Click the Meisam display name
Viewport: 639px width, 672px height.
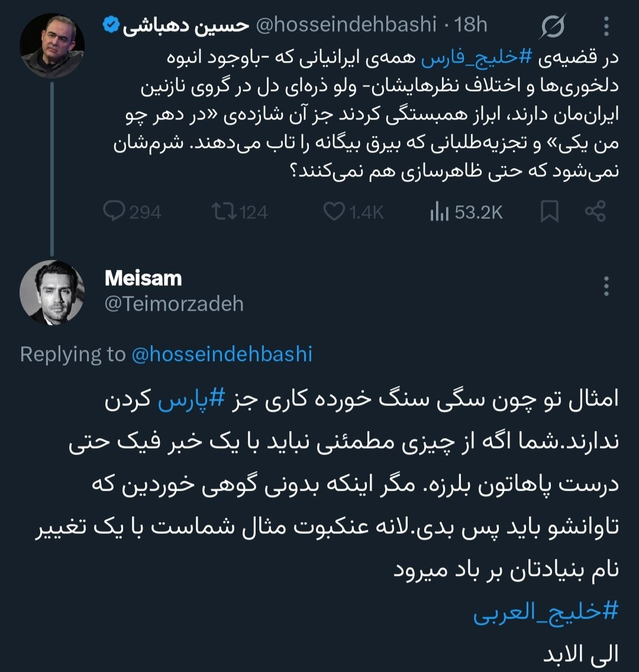pyautogui.click(x=143, y=278)
